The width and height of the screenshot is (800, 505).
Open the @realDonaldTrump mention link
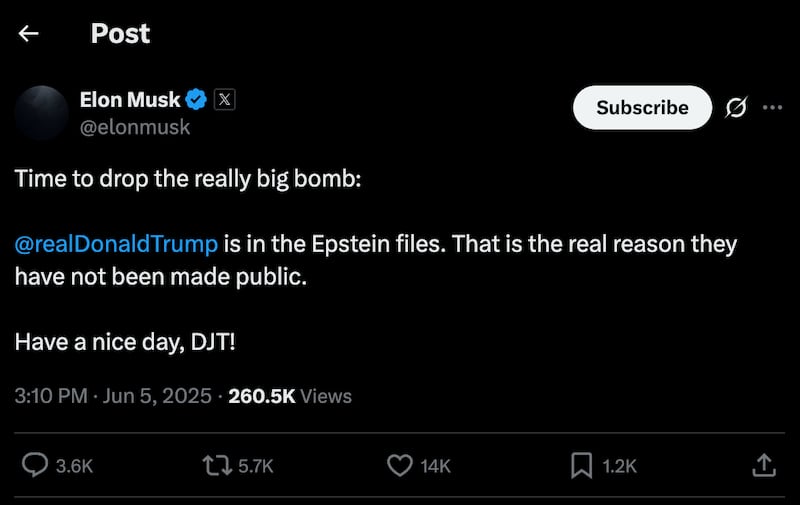[x=115, y=244]
